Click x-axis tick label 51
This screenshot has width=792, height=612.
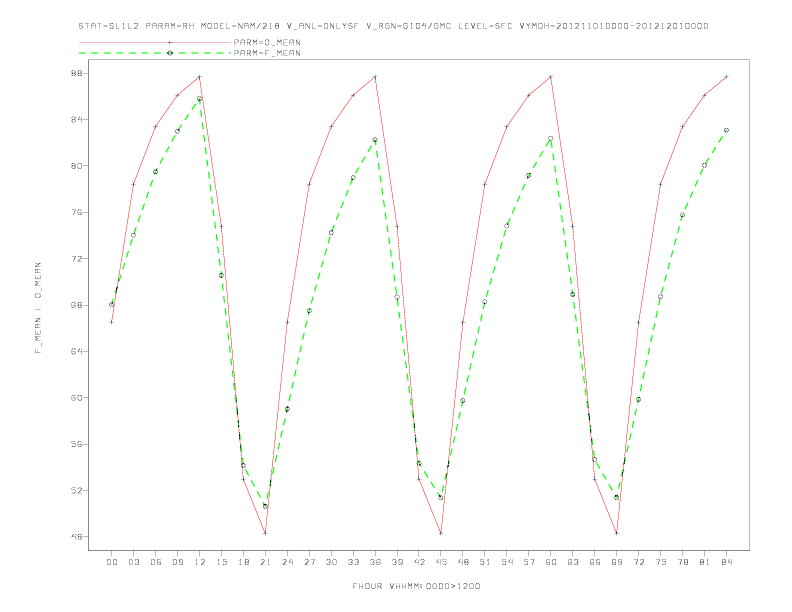coord(485,562)
